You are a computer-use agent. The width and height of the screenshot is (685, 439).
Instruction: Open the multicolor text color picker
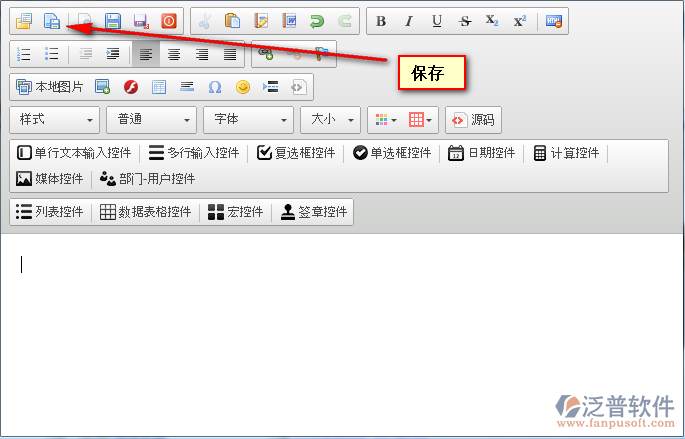coord(386,120)
